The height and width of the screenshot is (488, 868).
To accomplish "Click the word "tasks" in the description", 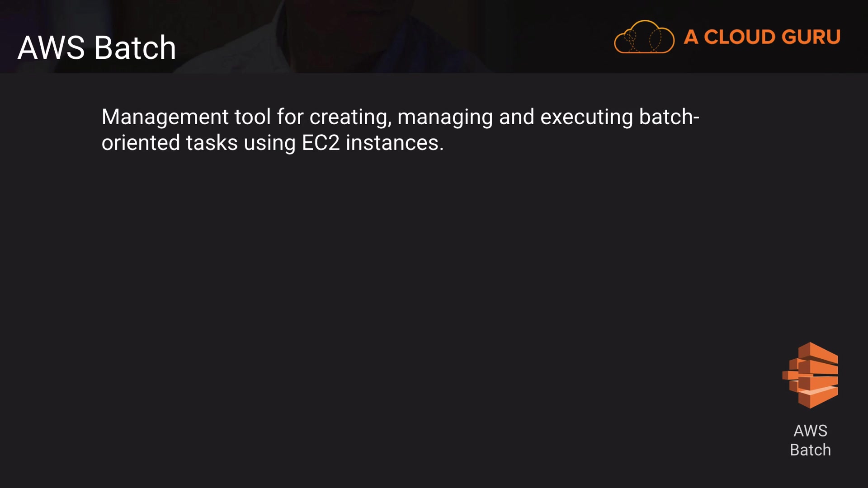I will [212, 143].
